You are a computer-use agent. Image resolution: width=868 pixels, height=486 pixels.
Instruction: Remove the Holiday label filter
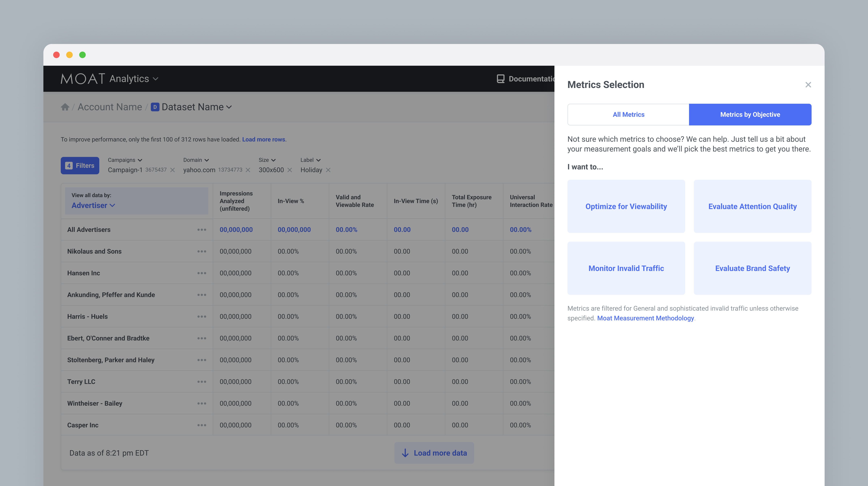pos(328,170)
